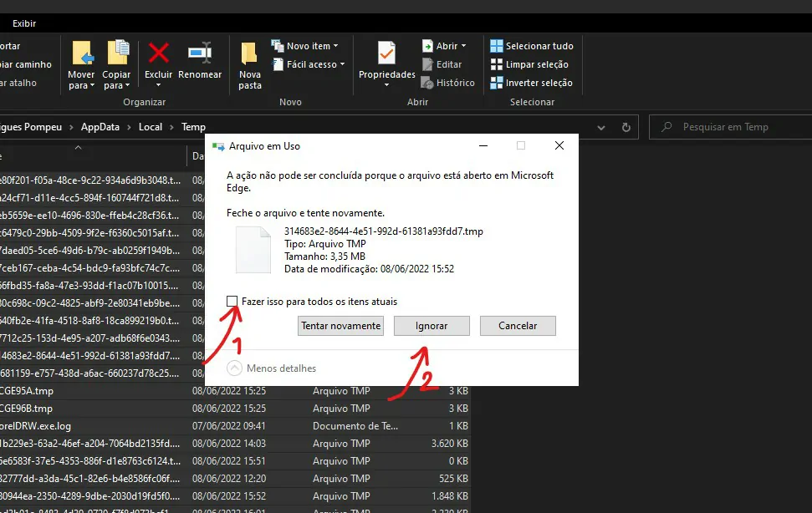Close the Arquivo em Uso dialog
This screenshot has width=812, height=513.
(559, 146)
